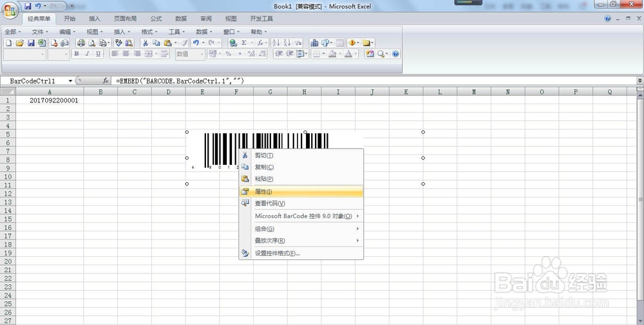Click the New blank workbook icon
This screenshot has width=644, height=325.
coord(8,42)
